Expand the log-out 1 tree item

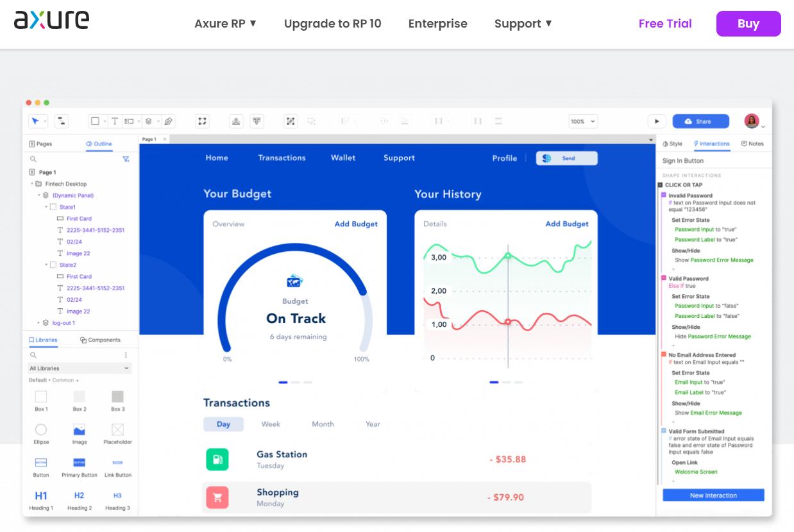(x=38, y=323)
